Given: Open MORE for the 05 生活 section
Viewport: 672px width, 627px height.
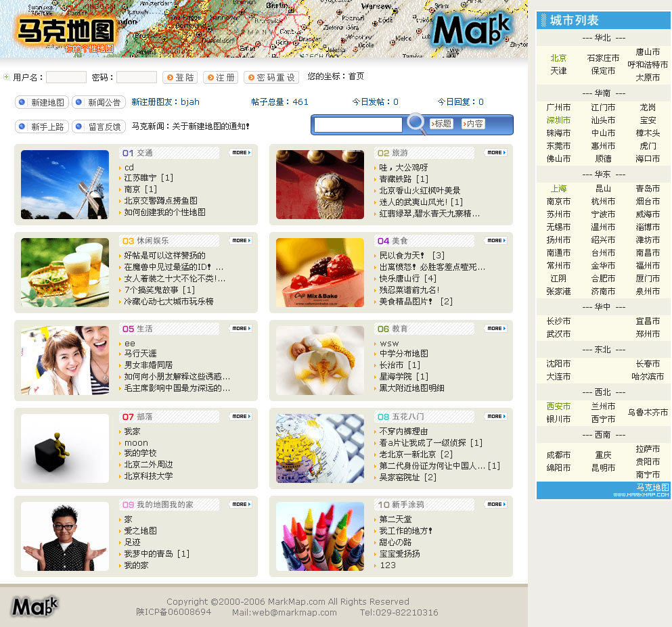Looking at the screenshot, I should pos(242,329).
